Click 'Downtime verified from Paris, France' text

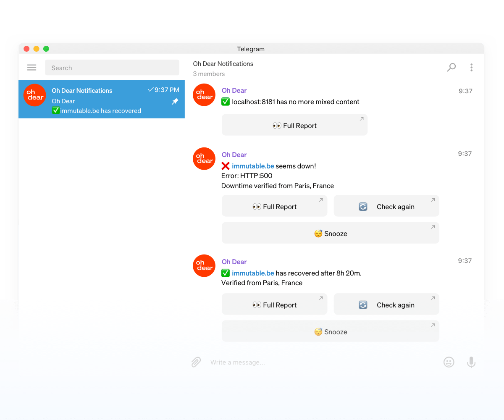278,186
